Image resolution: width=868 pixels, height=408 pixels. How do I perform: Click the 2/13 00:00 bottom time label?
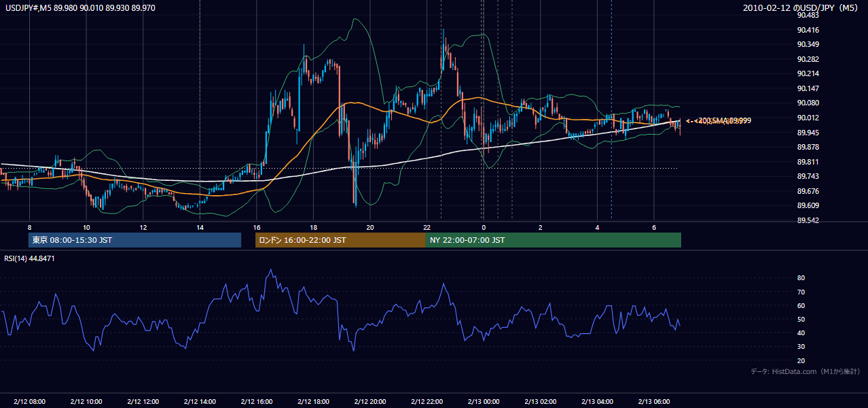pos(483,402)
